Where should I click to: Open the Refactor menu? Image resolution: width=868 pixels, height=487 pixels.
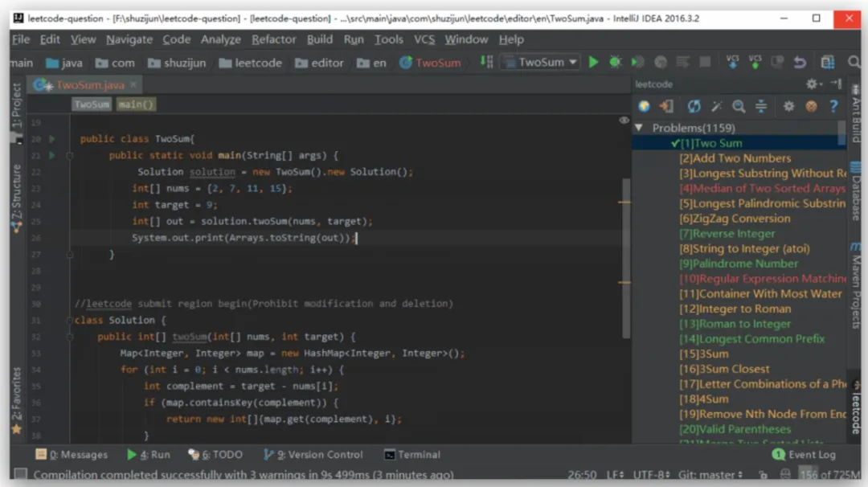[x=273, y=39]
